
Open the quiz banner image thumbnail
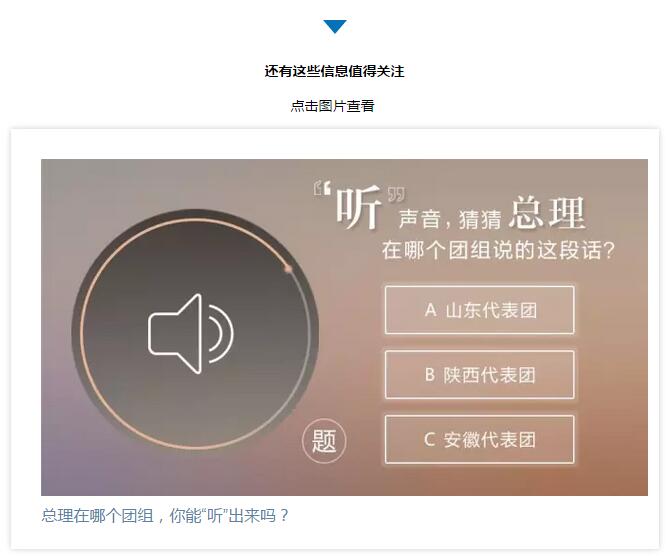[344, 327]
